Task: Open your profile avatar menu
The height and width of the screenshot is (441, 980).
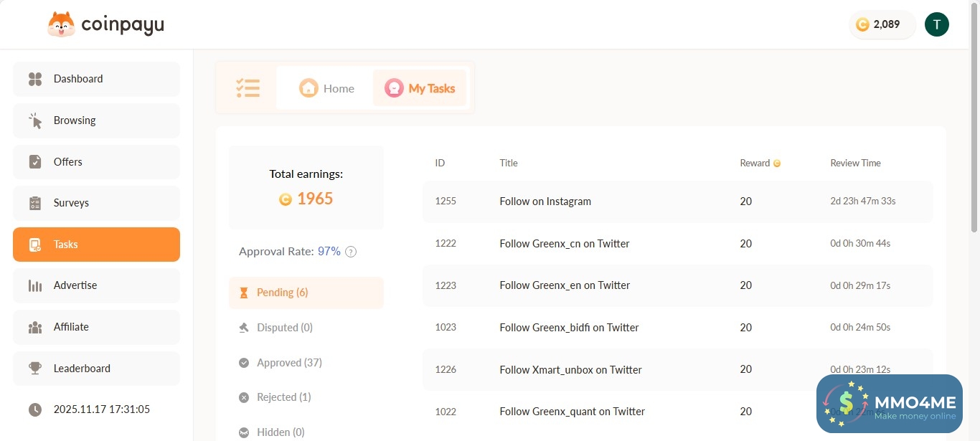Action: click(936, 24)
